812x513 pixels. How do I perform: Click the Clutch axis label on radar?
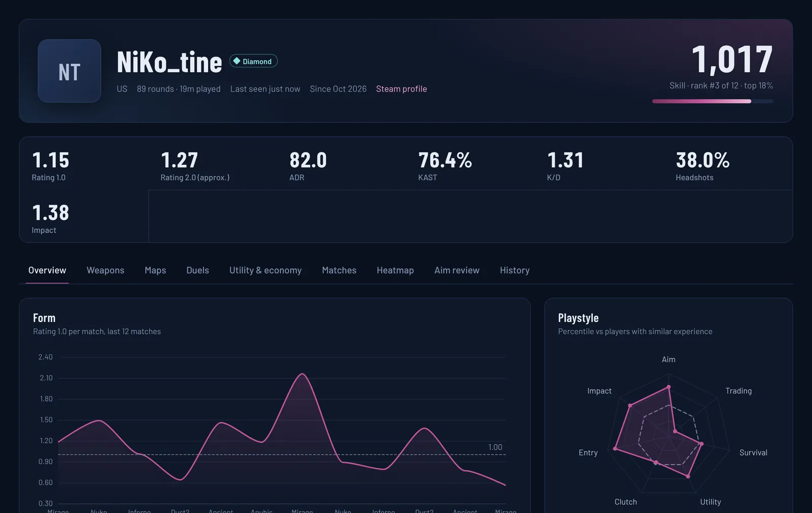click(626, 502)
